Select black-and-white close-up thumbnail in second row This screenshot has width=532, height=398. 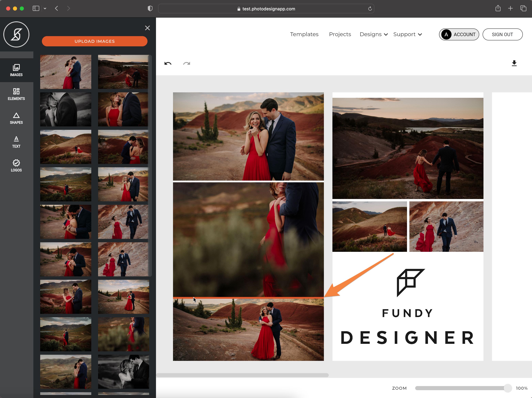[66, 109]
